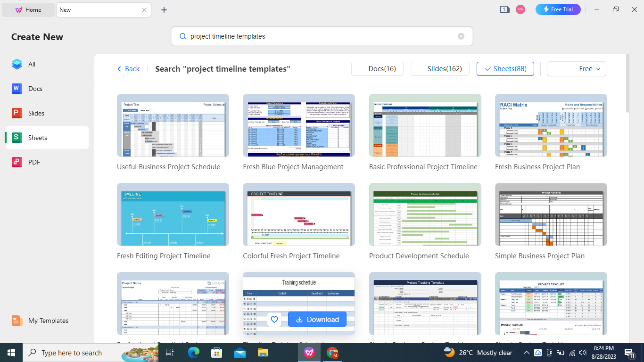Viewport: 644px width, 362px height.
Task: Enable the Slides(162) result filter
Action: click(x=440, y=69)
